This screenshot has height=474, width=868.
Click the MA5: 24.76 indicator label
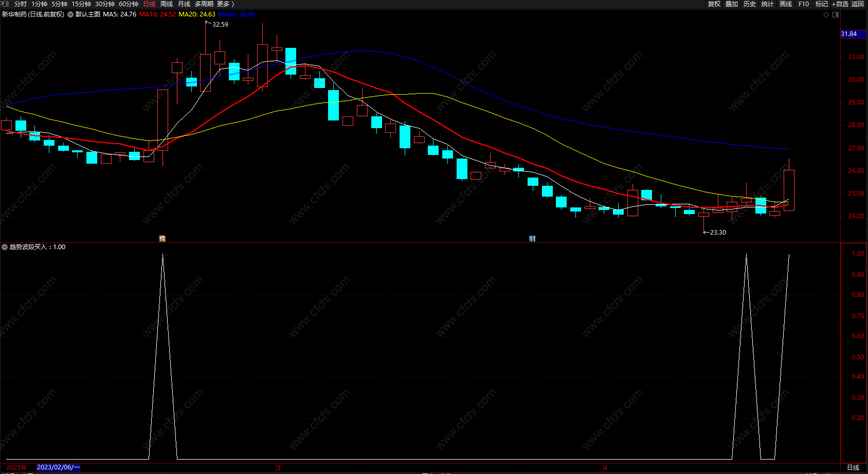[x=119, y=14]
